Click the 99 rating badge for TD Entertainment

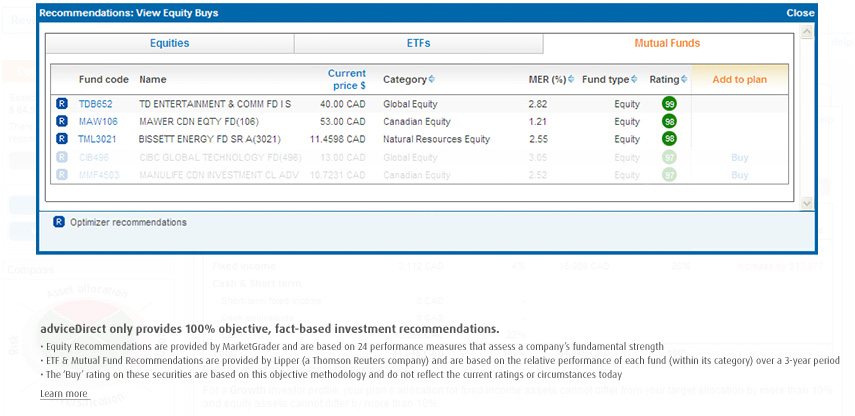669,104
